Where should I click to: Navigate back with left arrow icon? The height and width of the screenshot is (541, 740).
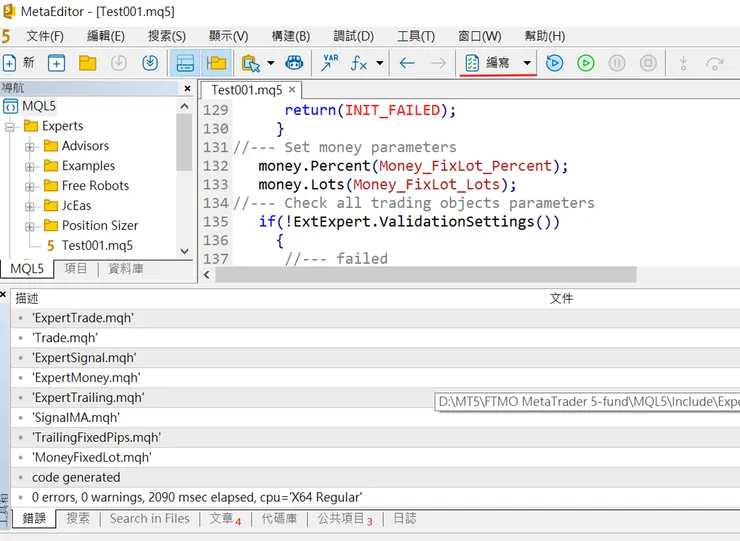(407, 63)
